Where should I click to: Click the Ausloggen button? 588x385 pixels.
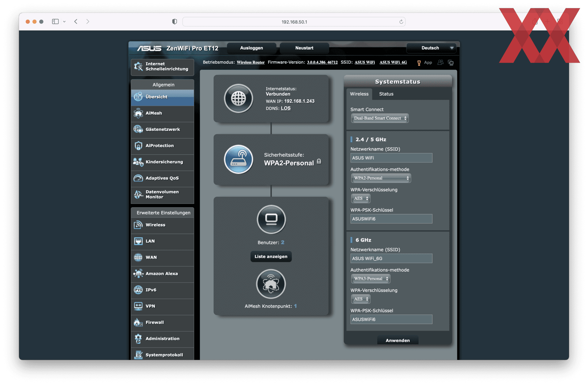coord(251,48)
